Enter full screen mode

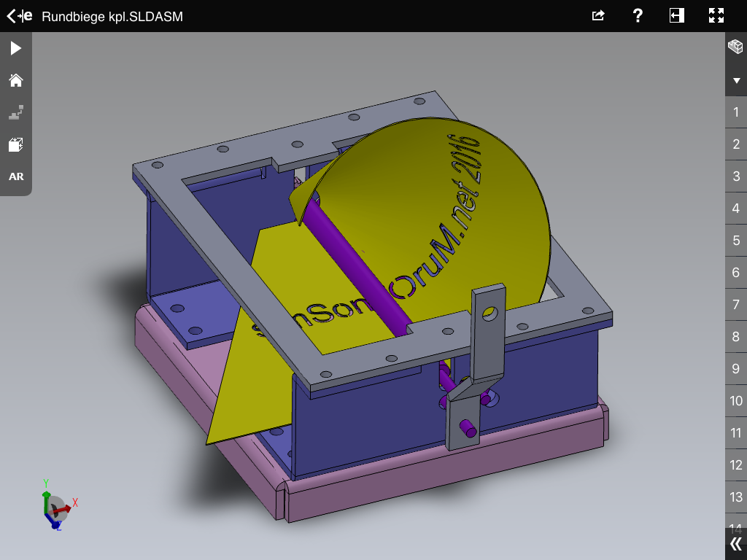[716, 16]
